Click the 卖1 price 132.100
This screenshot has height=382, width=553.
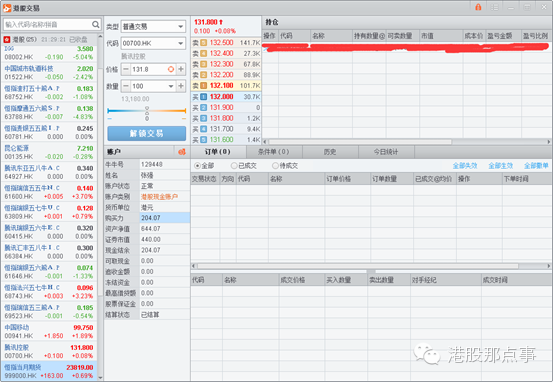pos(221,86)
